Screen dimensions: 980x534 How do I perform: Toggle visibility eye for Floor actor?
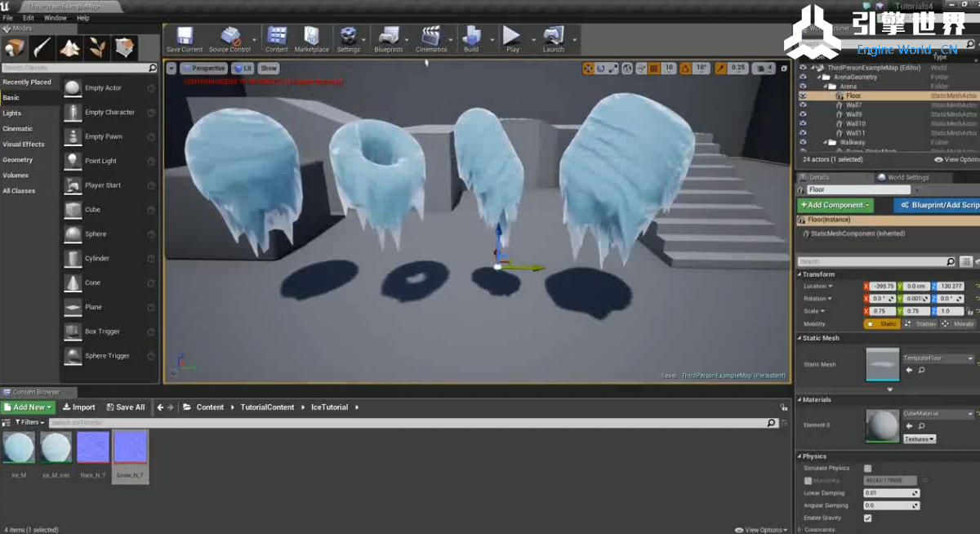[x=803, y=96]
